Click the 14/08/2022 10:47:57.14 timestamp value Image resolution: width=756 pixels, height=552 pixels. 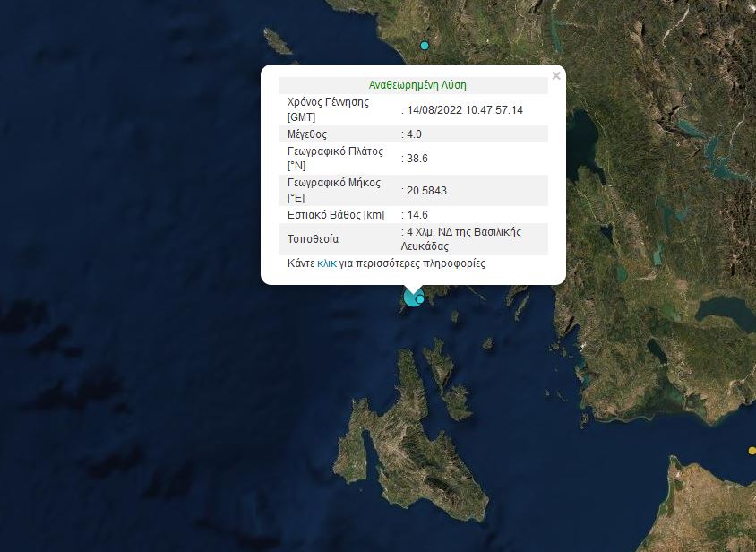[465, 109]
